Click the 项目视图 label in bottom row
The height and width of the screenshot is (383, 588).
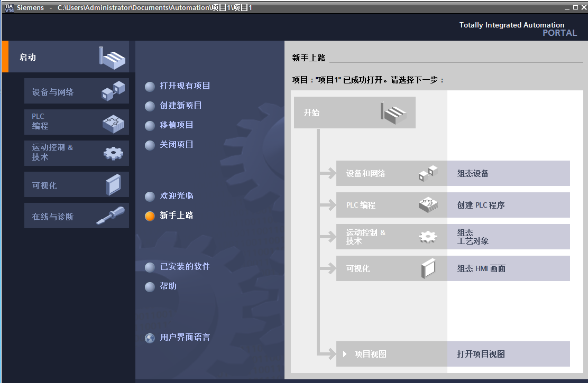click(371, 354)
